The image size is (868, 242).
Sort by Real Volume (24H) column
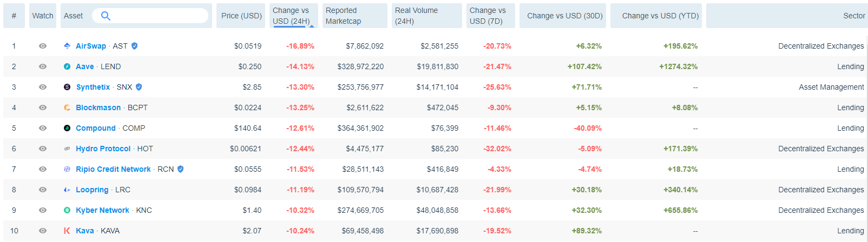[x=416, y=16]
